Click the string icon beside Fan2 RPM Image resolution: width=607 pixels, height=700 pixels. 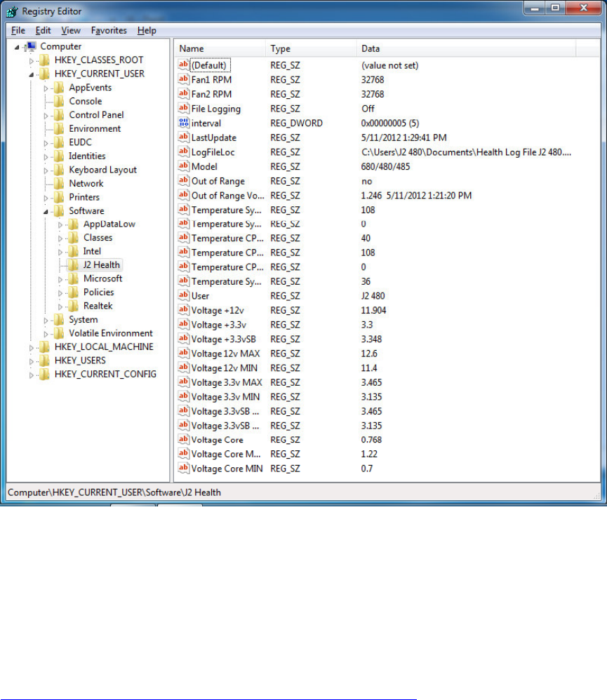point(183,94)
